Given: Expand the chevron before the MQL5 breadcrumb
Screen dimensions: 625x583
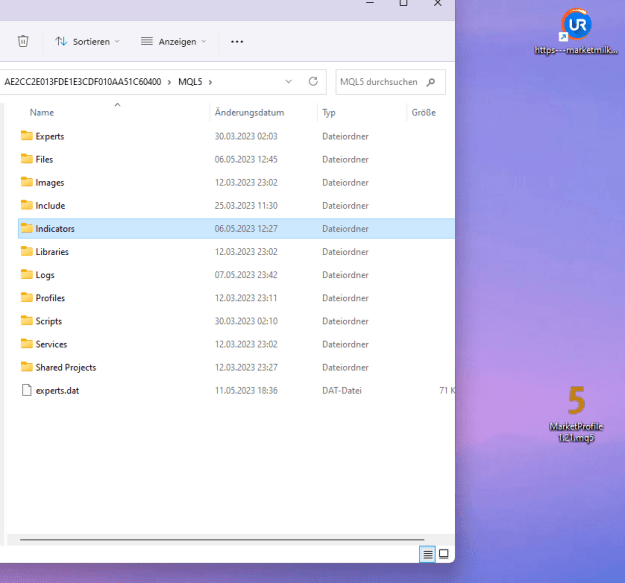Looking at the screenshot, I should coord(169,82).
